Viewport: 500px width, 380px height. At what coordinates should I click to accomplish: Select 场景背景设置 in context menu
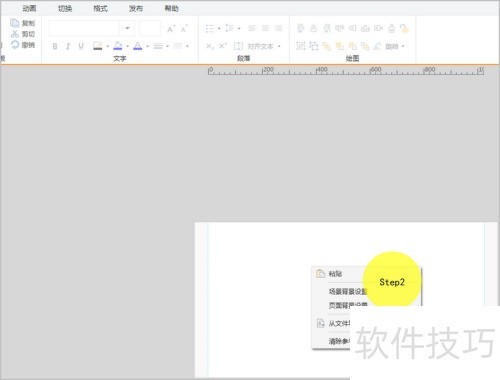tap(348, 292)
